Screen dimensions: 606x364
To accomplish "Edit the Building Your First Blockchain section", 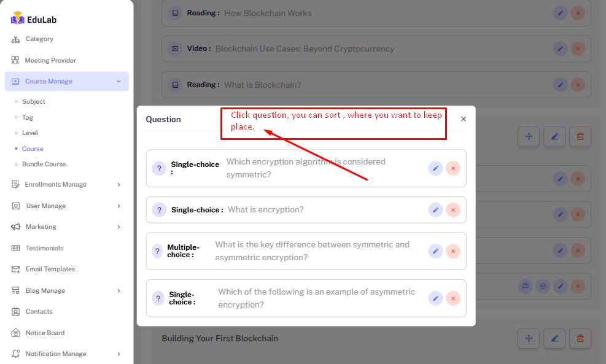I will coord(554,338).
